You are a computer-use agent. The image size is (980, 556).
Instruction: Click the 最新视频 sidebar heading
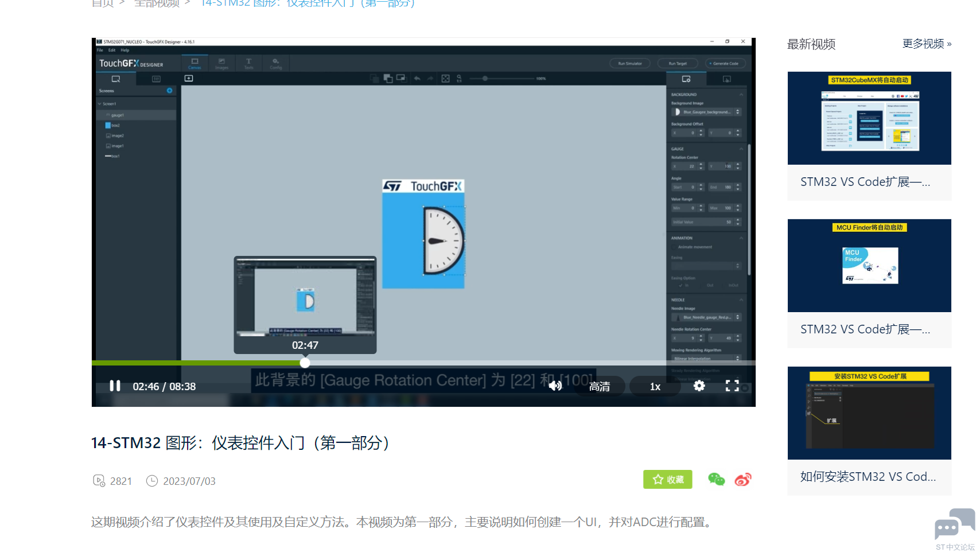pyautogui.click(x=811, y=44)
